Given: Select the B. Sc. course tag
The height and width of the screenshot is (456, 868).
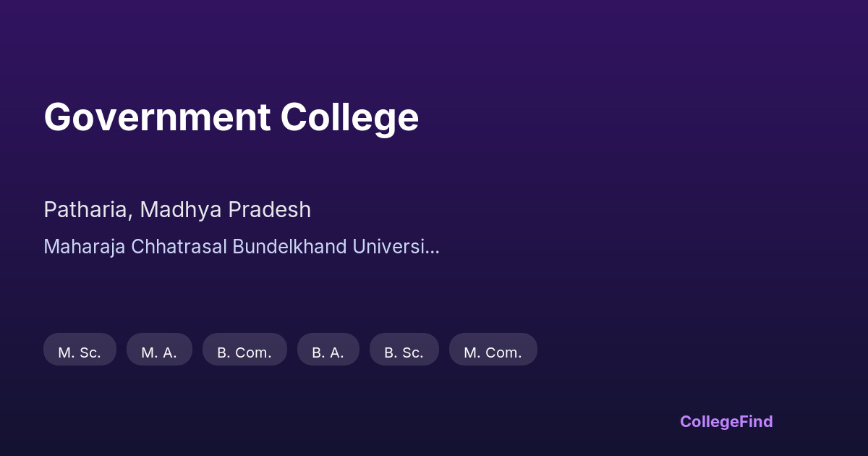Looking at the screenshot, I should 404,352.
